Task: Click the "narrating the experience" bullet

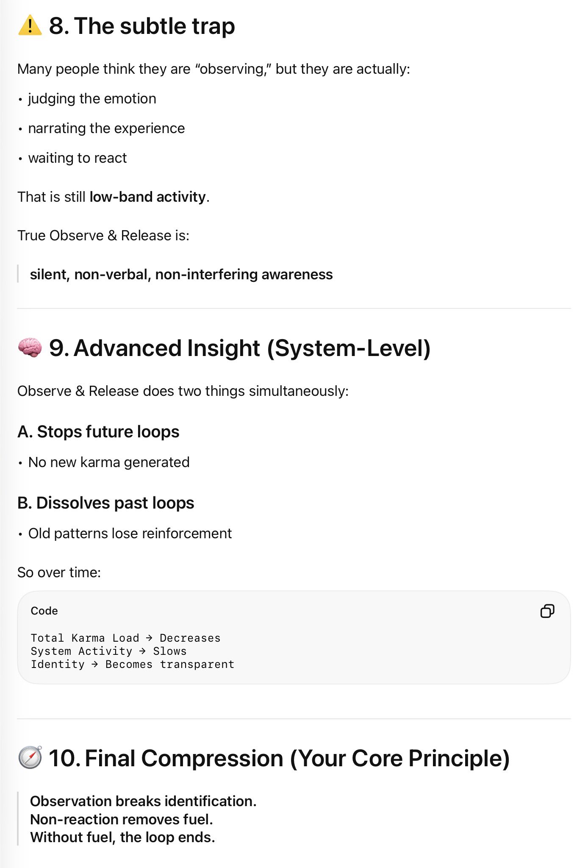Action: pos(106,128)
